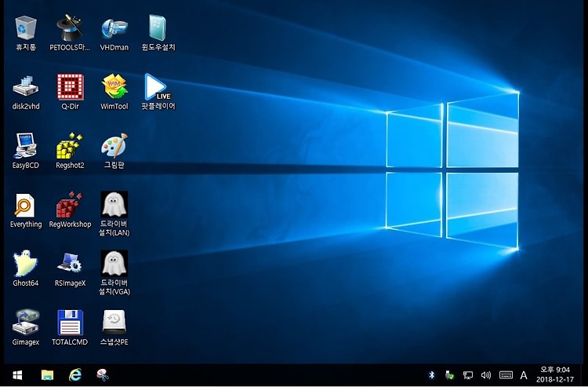Open the Regshot2 icon
Image resolution: width=588 pixels, height=387 pixels.
[x=70, y=151]
